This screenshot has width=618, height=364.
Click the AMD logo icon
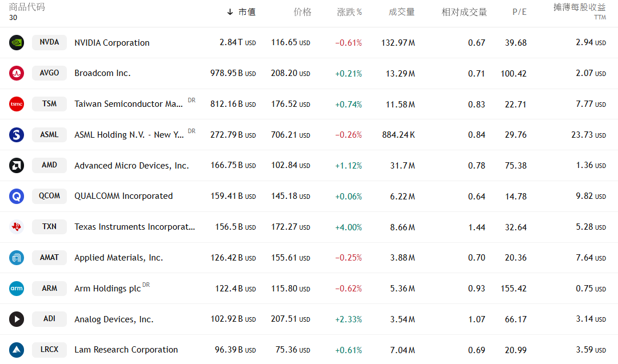coord(17,166)
